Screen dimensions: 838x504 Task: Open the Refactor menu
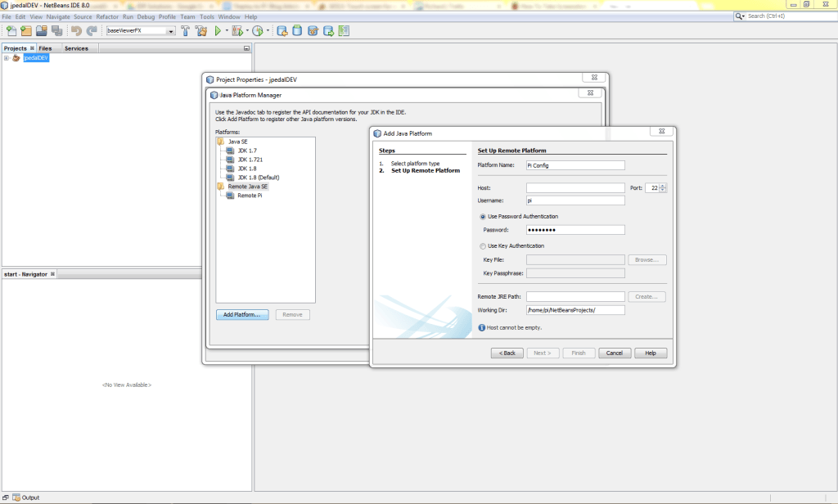[x=107, y=16]
